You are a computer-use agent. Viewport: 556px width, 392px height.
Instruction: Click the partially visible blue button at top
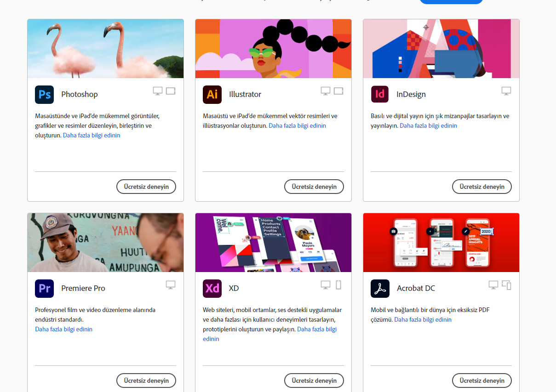point(451,2)
